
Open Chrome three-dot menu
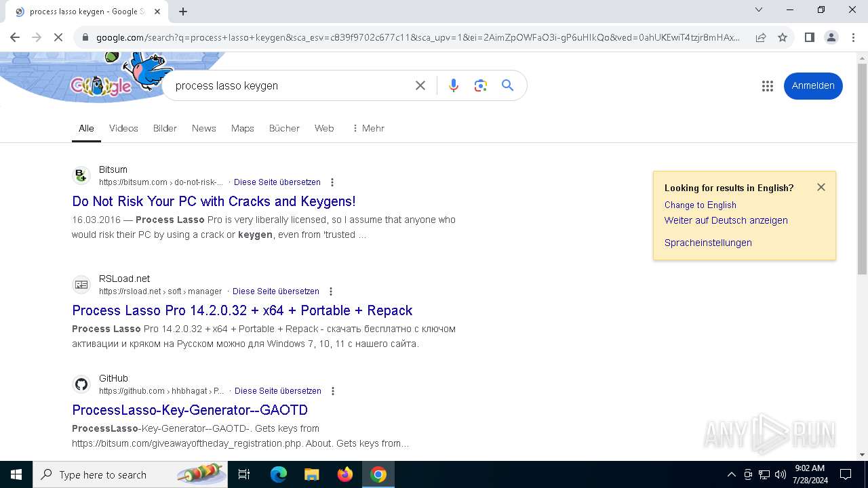[853, 37]
